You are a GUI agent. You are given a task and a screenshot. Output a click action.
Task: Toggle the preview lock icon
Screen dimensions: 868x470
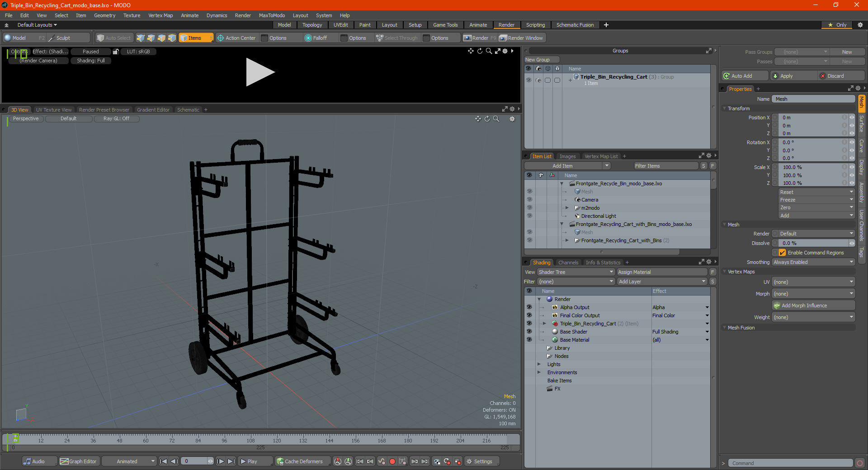[x=116, y=52]
